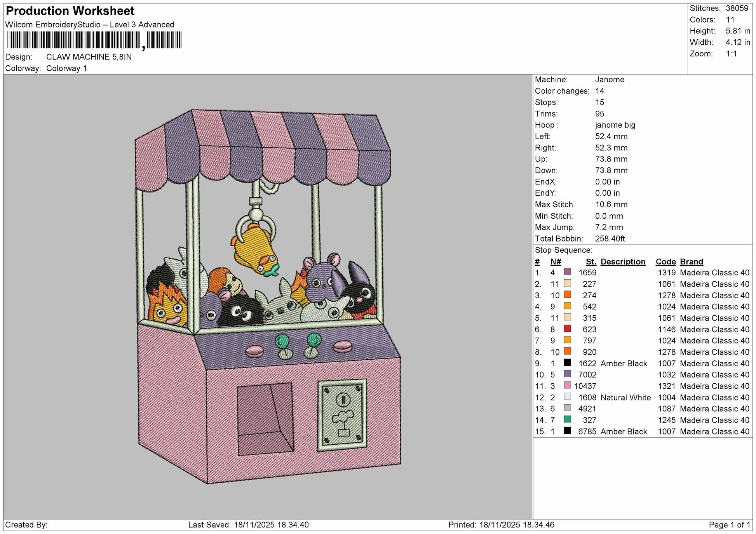756x534 pixels.
Task: Click Max Jump value "7.2 mm"
Action: (x=609, y=227)
